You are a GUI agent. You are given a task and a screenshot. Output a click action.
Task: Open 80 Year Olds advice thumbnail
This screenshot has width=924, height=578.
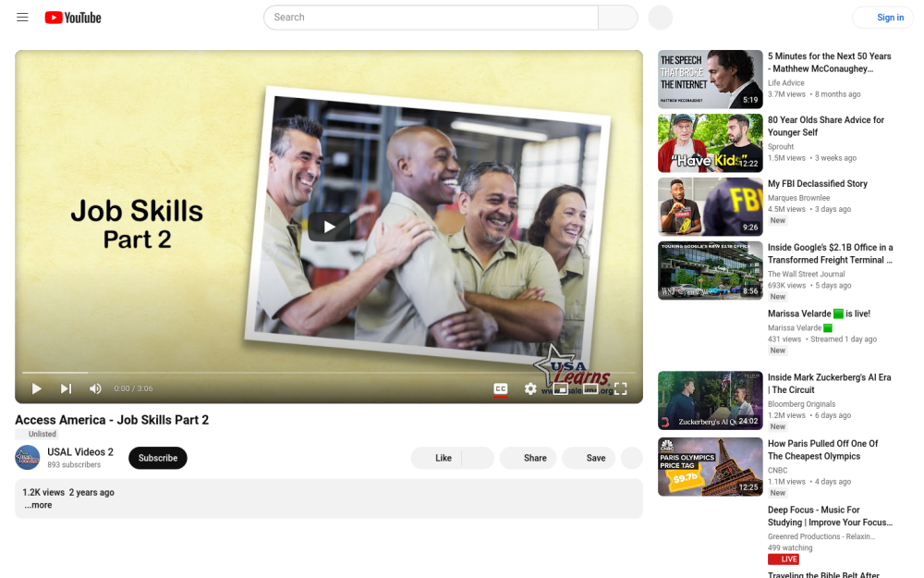710,142
